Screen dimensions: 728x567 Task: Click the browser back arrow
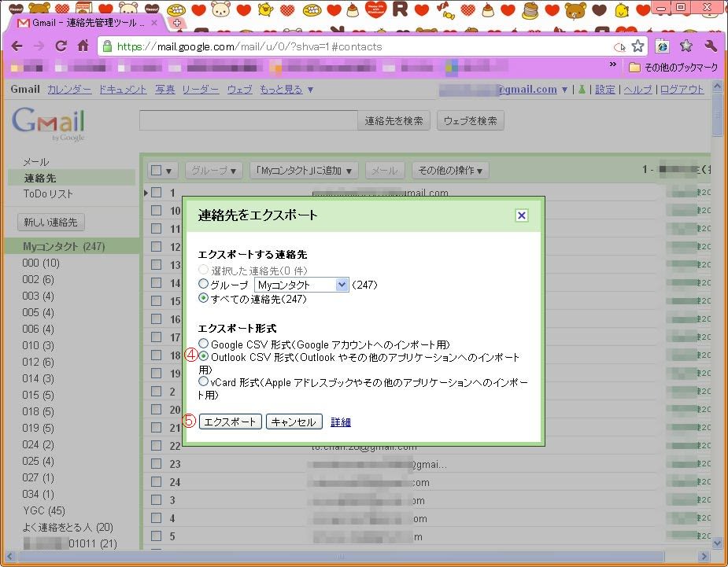(x=17, y=46)
